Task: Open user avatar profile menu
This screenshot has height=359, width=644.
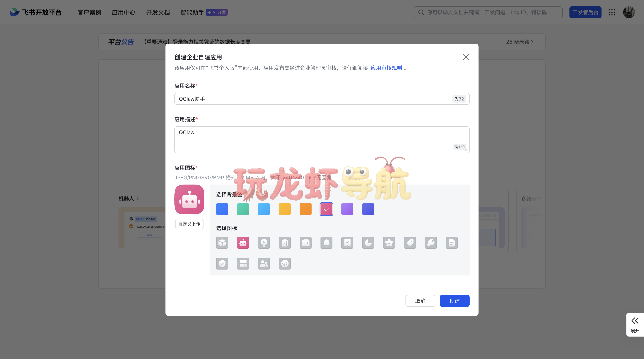Action: (x=629, y=12)
